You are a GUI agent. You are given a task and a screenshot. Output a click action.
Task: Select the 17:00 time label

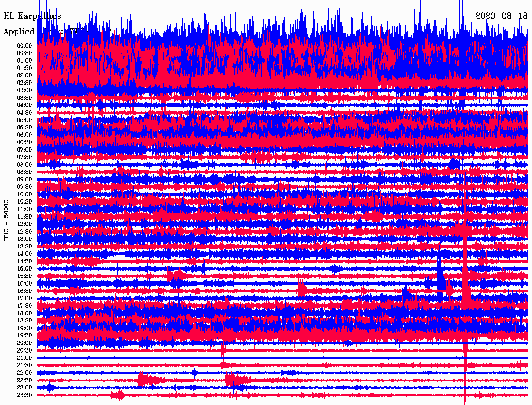(24, 299)
